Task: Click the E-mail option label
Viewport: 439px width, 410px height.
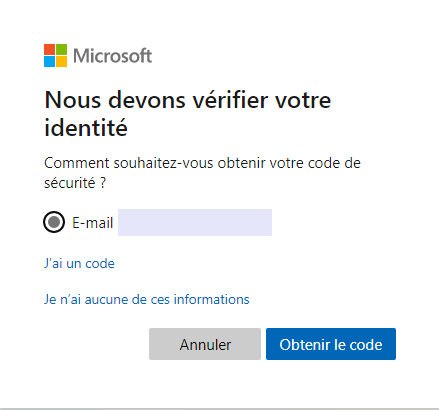Action: point(93,223)
